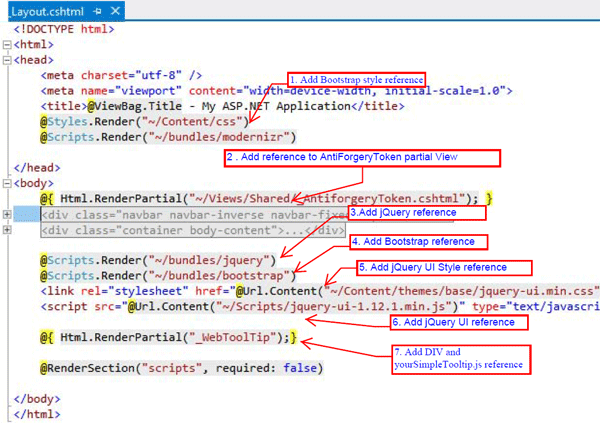Click the link rel="stylesheet" jquery-ui.min.css line
Screen dimensions: 600x423
pyautogui.click(x=320, y=291)
